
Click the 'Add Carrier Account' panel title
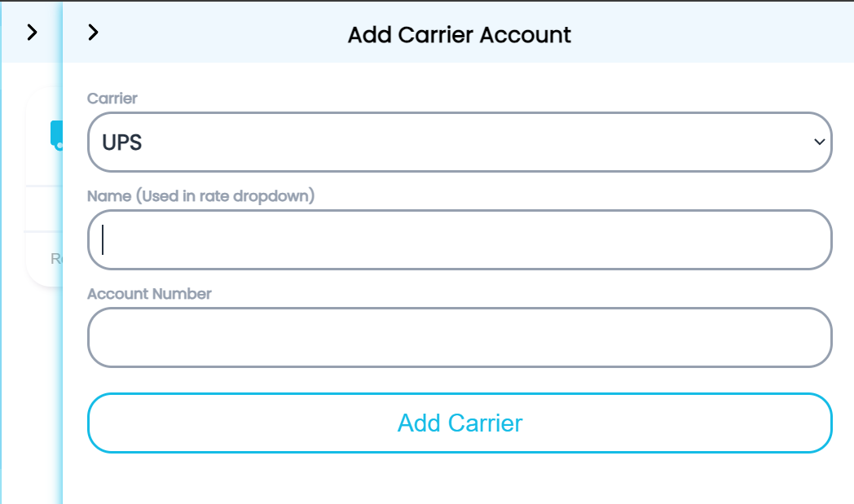[x=459, y=35]
